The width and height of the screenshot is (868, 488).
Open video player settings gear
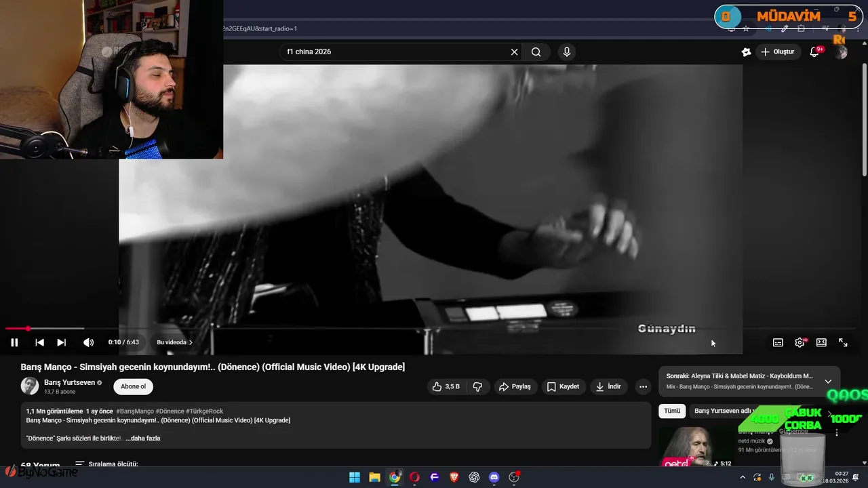click(800, 342)
